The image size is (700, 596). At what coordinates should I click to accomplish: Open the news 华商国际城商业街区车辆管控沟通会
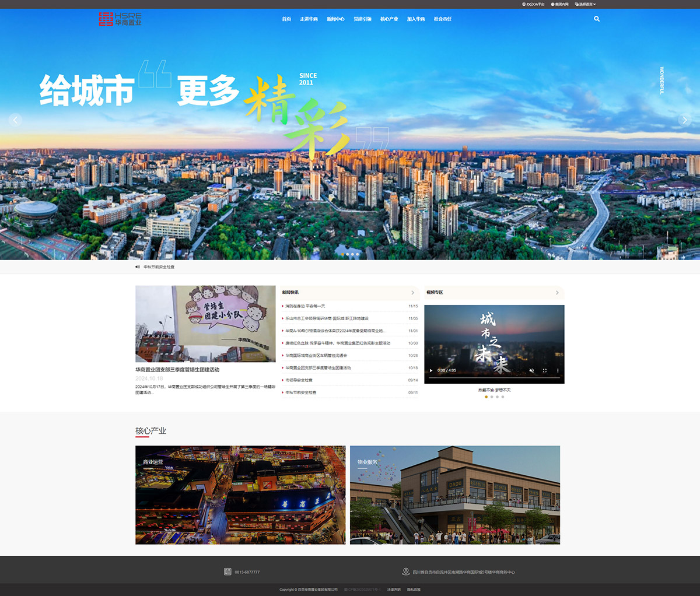pos(316,355)
